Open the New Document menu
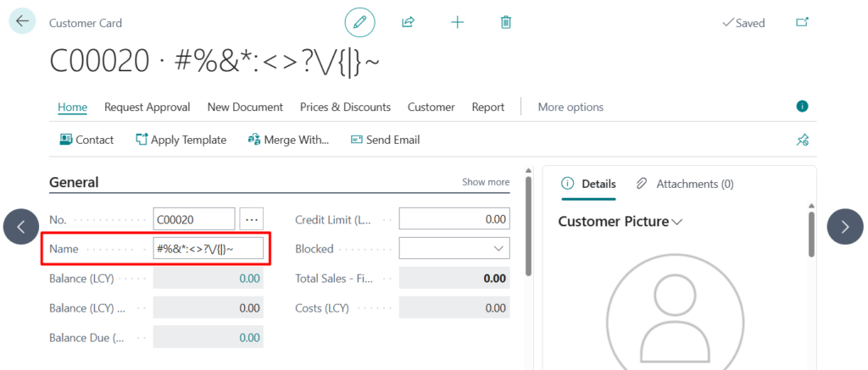The width and height of the screenshot is (868, 370). tap(245, 108)
